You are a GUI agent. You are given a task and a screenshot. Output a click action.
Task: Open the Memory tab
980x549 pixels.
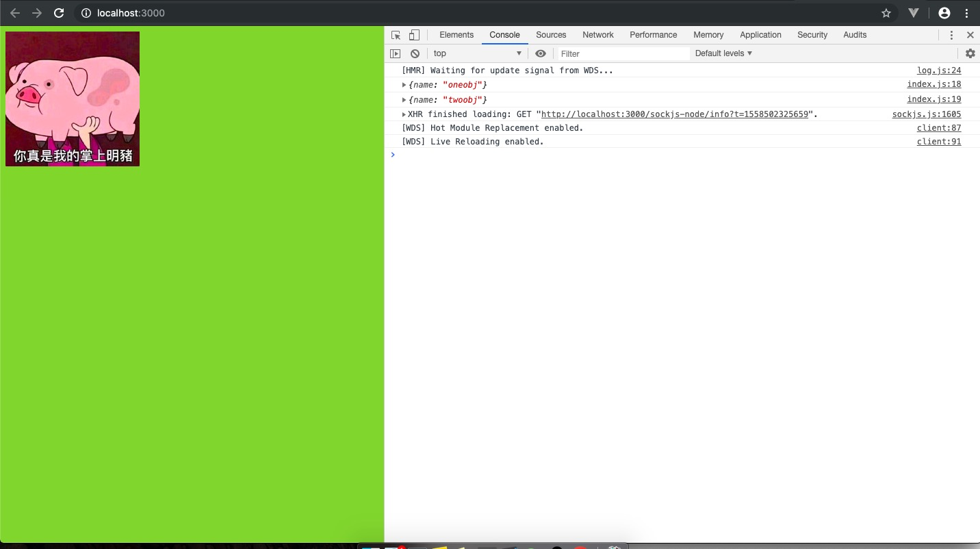click(708, 35)
